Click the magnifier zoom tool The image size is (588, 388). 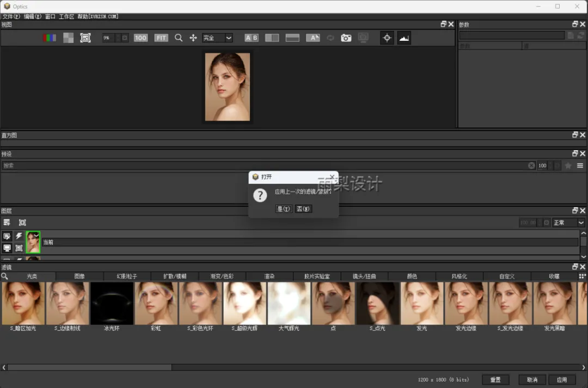[179, 38]
